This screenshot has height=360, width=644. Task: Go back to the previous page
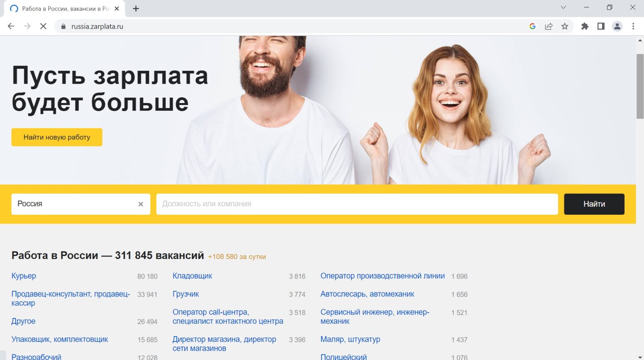click(11, 26)
